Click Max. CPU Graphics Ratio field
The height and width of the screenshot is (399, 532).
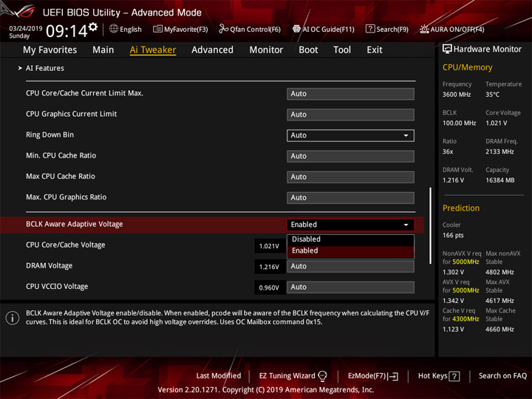coord(350,198)
